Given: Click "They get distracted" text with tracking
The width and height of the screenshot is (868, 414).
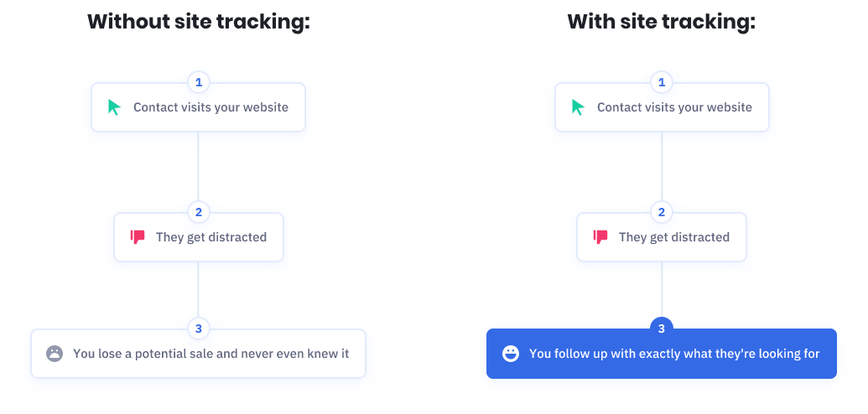Looking at the screenshot, I should click(674, 237).
